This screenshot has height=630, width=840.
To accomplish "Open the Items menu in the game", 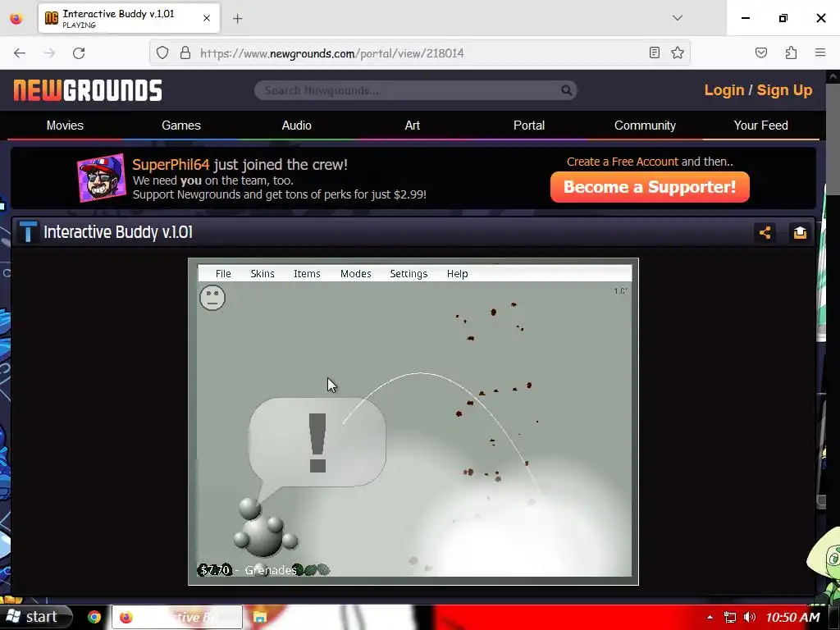I will coord(307,274).
